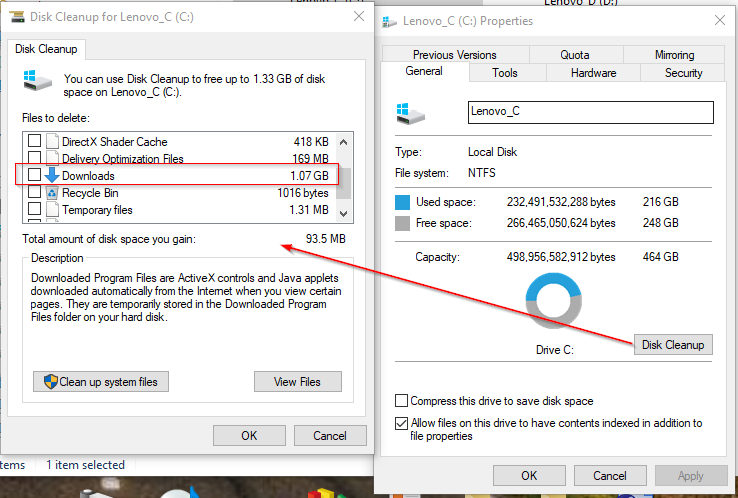Image resolution: width=738 pixels, height=498 pixels.
Task: Click the View Files button
Action: coord(297,382)
